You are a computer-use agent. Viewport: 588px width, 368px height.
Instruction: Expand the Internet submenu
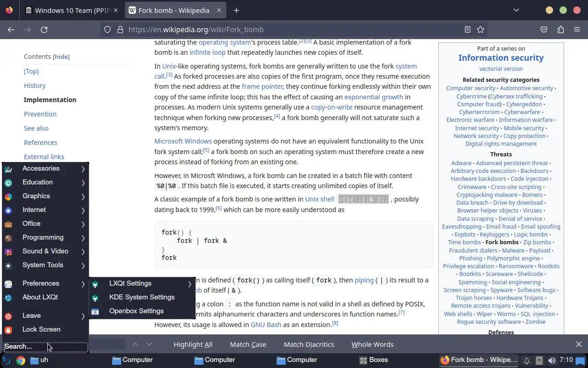45,210
